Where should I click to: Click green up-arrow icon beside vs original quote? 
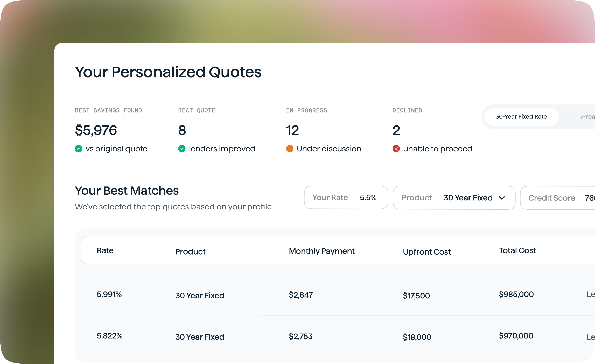point(79,149)
